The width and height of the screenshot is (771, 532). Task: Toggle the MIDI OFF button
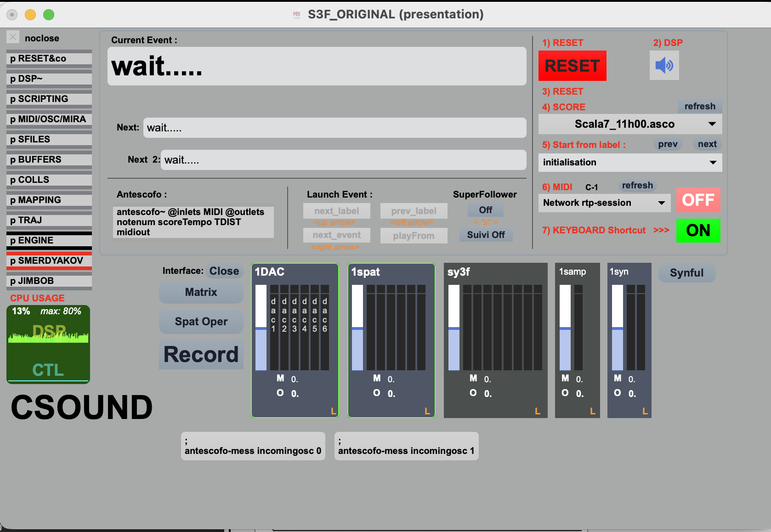point(698,200)
